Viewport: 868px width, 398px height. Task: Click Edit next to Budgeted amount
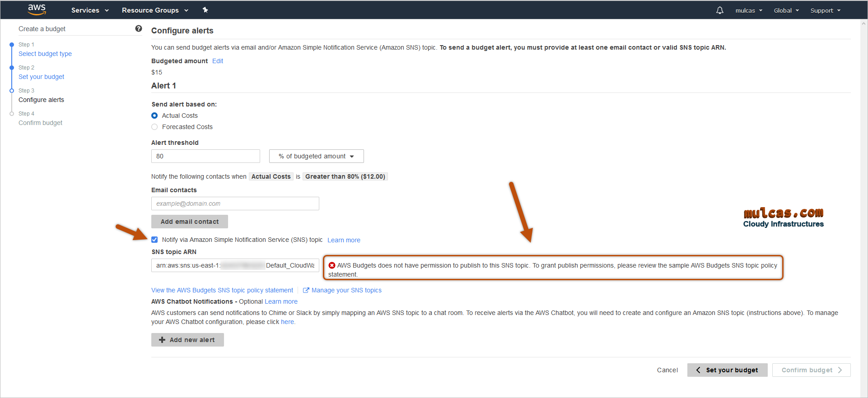click(218, 61)
